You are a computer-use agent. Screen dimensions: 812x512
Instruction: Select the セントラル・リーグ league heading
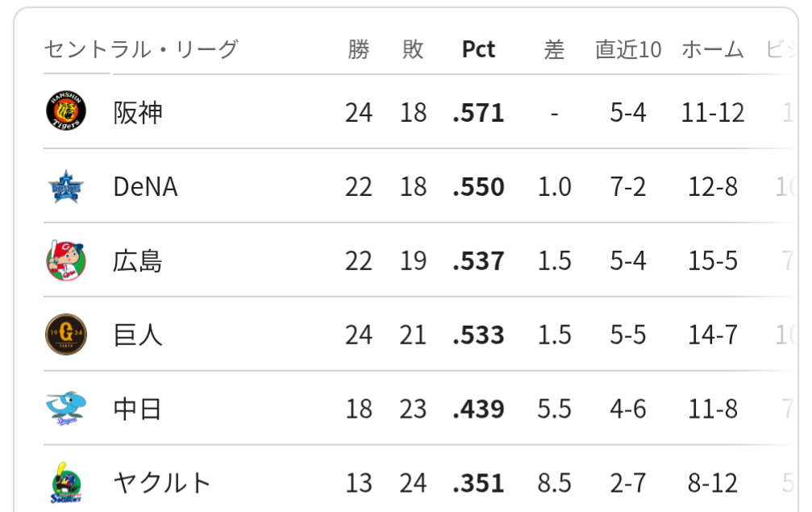coord(141,50)
